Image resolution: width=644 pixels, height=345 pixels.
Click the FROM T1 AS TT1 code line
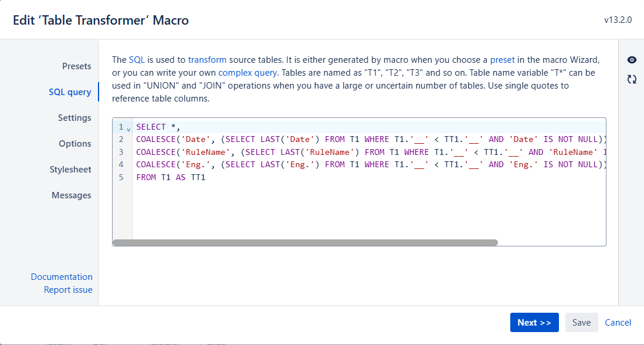[171, 177]
